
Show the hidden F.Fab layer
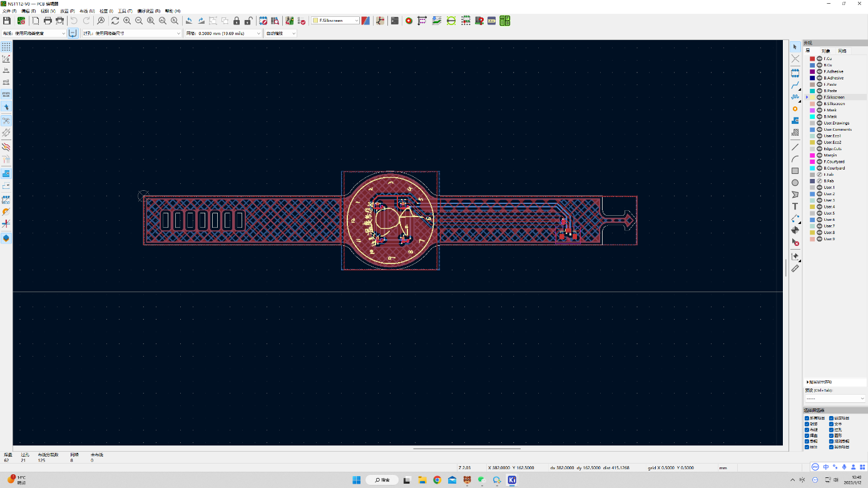click(x=820, y=175)
